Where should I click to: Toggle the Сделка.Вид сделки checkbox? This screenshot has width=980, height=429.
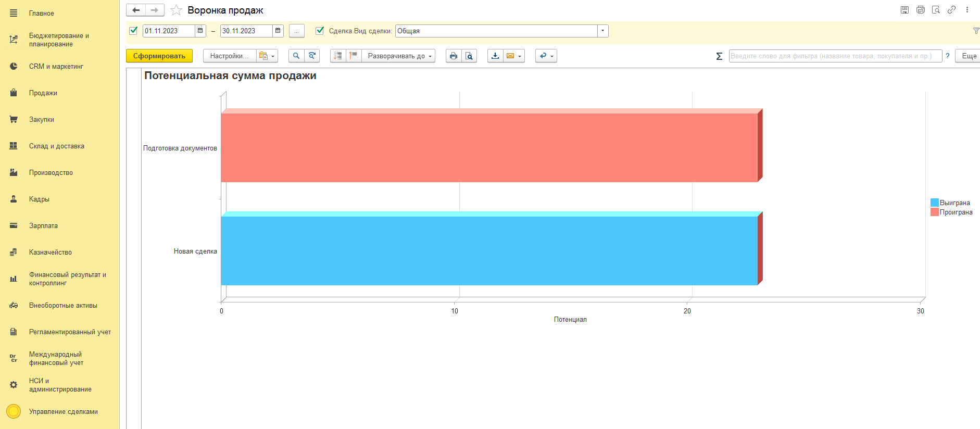(x=320, y=31)
